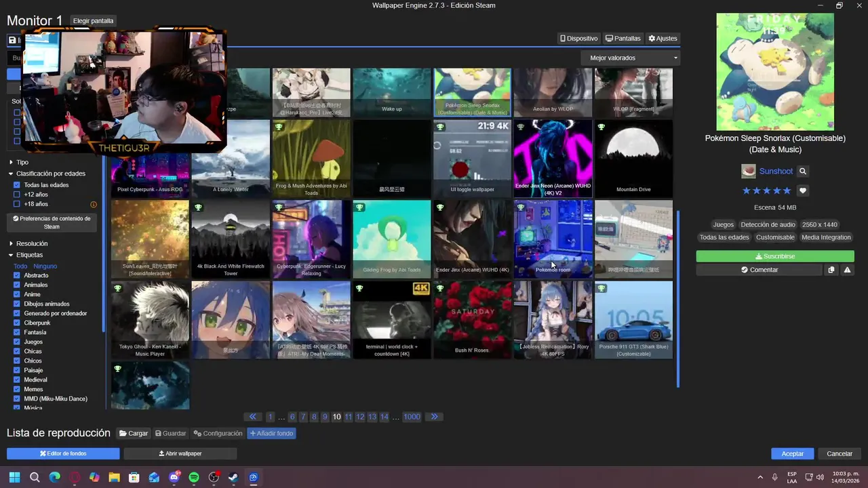Jump to results page 1000
This screenshot has height=488, width=868.
coord(412,417)
